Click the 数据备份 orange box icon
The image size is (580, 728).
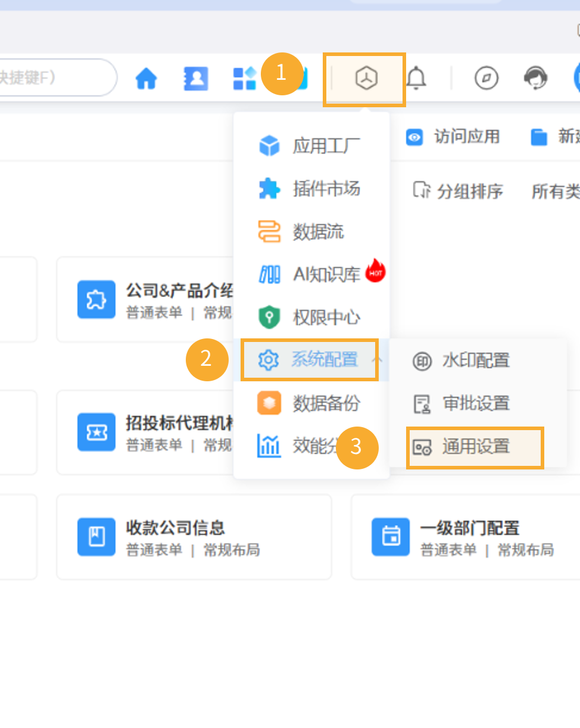coord(269,403)
